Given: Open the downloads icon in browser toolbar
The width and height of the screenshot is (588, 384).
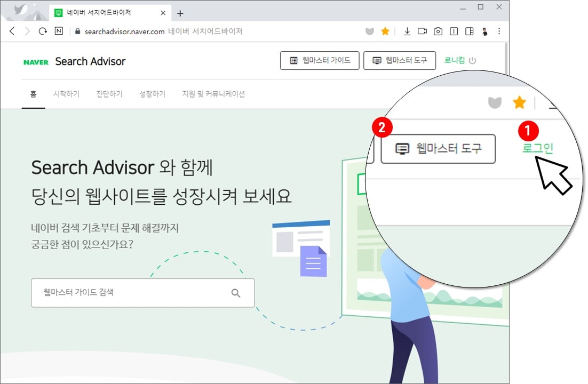Looking at the screenshot, I should (407, 31).
